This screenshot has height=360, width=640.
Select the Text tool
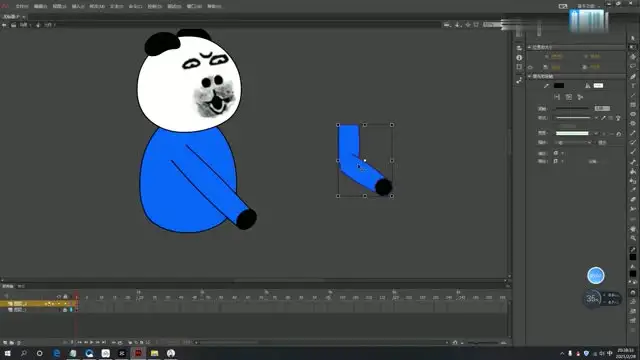tap(633, 86)
